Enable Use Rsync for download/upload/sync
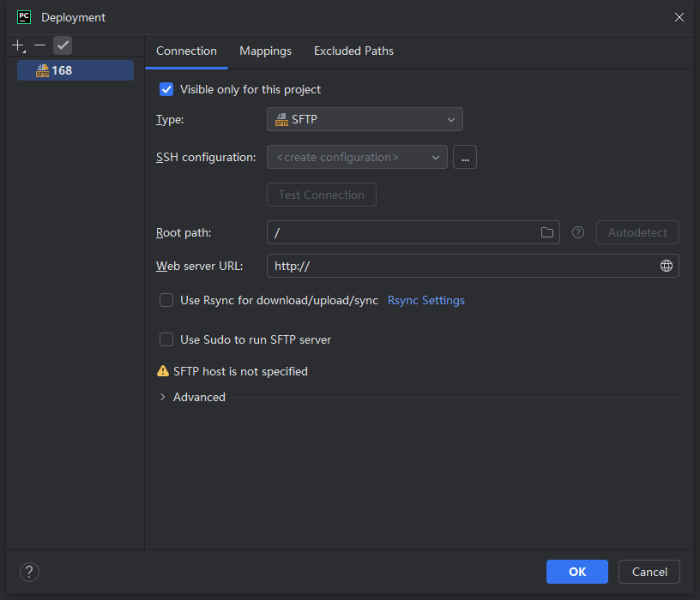This screenshot has width=700, height=600. pyautogui.click(x=166, y=300)
